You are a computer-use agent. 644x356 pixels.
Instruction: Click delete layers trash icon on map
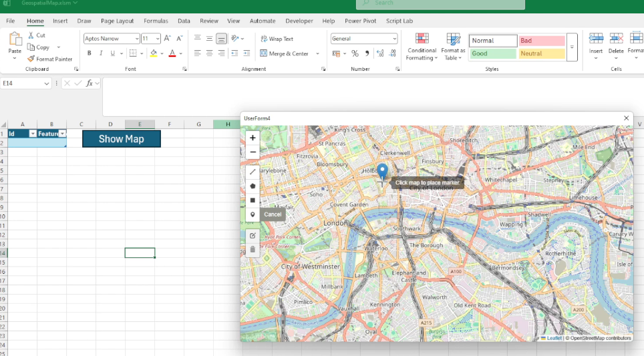tap(253, 250)
